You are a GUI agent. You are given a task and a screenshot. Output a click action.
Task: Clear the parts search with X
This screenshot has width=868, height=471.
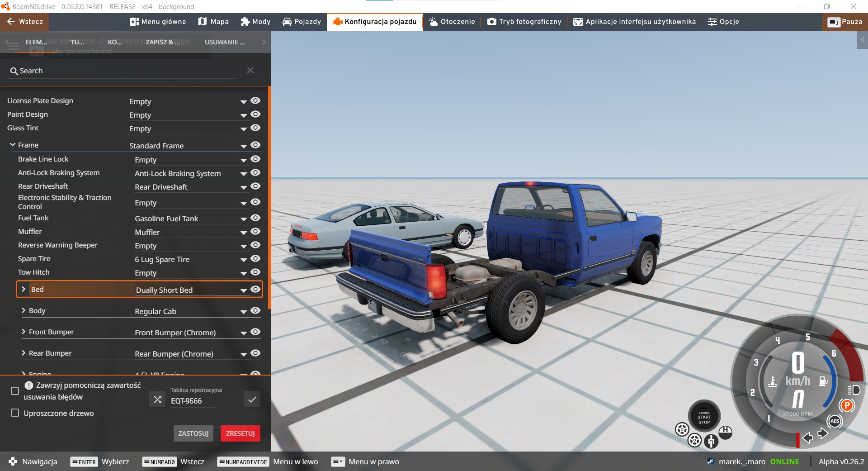[250, 70]
